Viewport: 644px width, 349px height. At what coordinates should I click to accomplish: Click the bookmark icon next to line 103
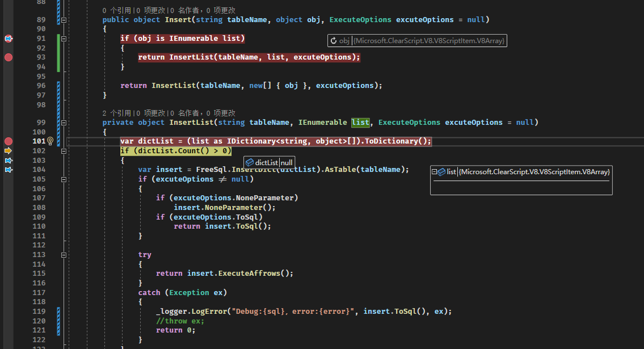[8, 161]
